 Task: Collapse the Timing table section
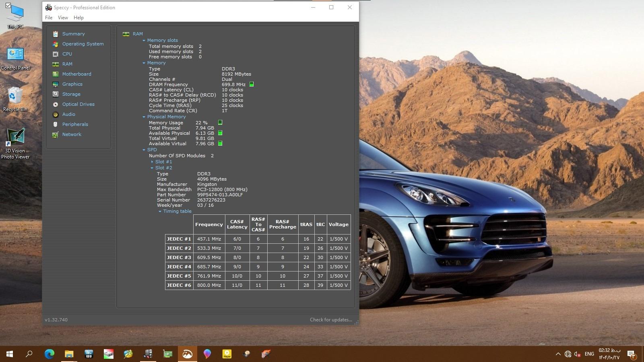pyautogui.click(x=160, y=211)
